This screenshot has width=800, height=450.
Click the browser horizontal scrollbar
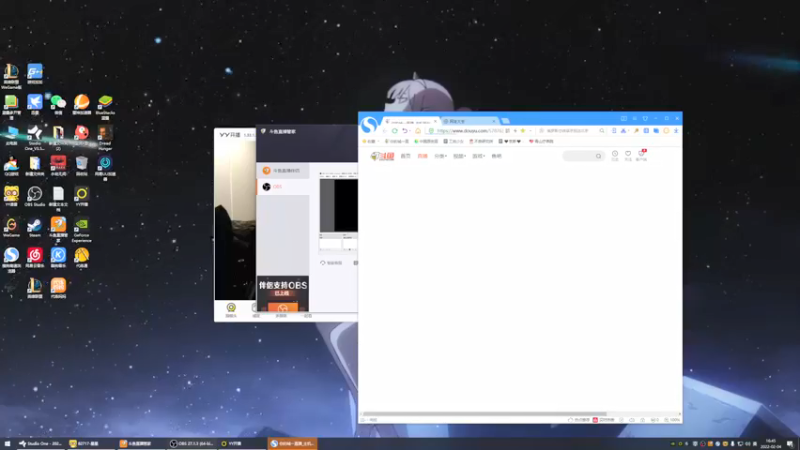click(485, 414)
